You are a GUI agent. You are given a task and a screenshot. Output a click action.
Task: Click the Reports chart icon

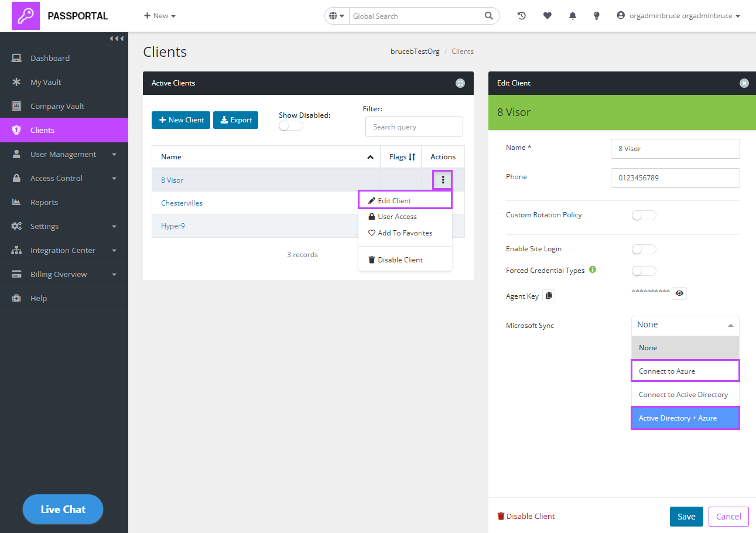point(16,202)
